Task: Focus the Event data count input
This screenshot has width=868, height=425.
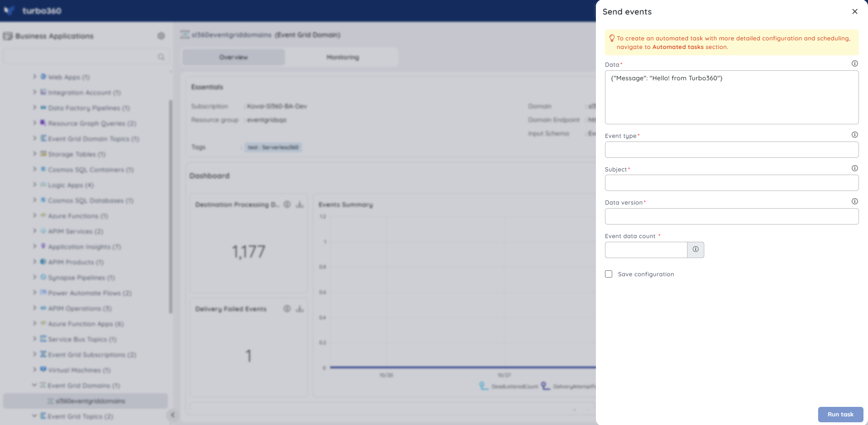Action: click(646, 250)
